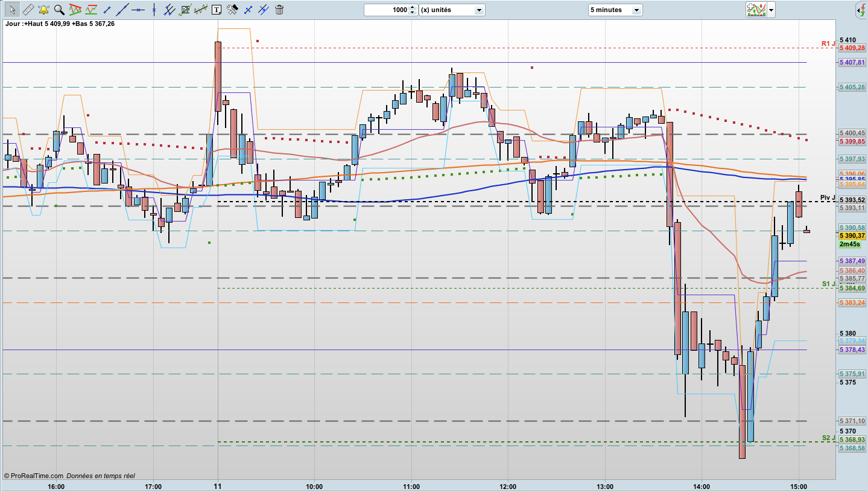Select the text annotation T tool
Viewport: 868px width, 492px height.
coord(217,10)
